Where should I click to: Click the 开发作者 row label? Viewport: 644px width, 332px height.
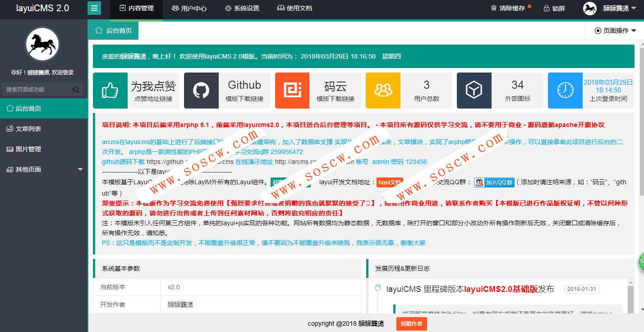(x=113, y=305)
